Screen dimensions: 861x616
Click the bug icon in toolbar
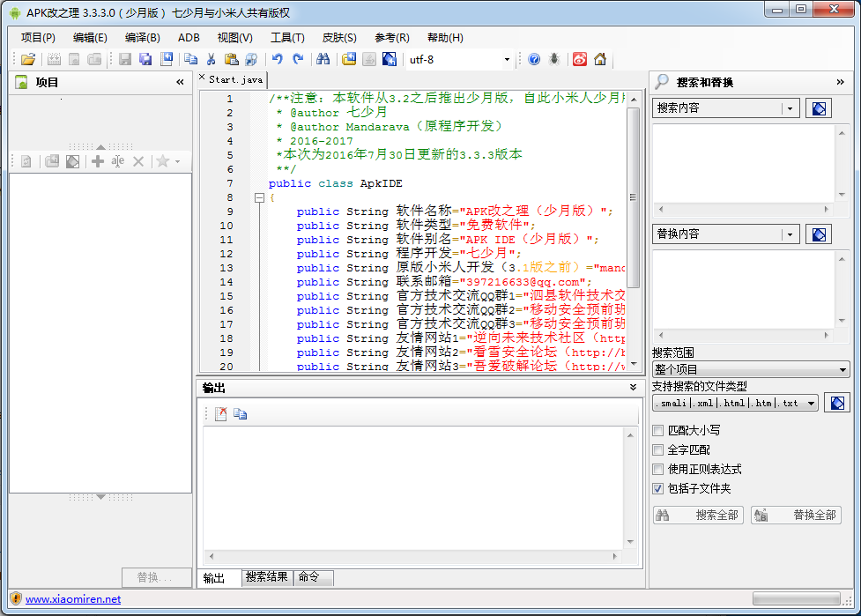pos(554,59)
